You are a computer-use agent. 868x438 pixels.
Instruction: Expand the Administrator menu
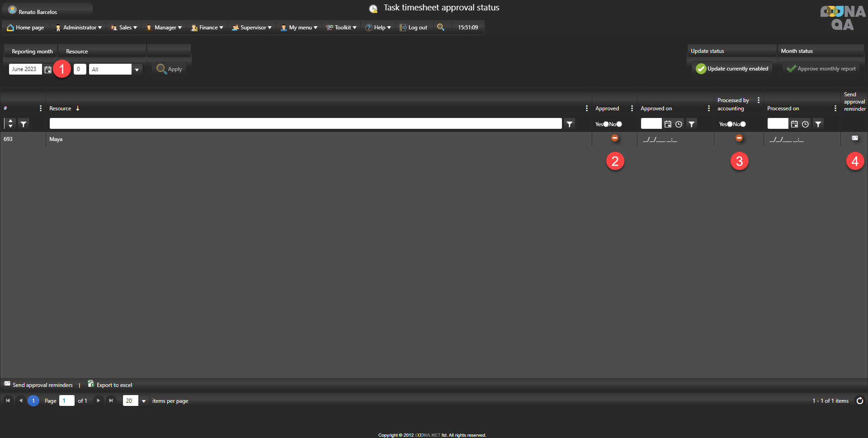click(78, 28)
